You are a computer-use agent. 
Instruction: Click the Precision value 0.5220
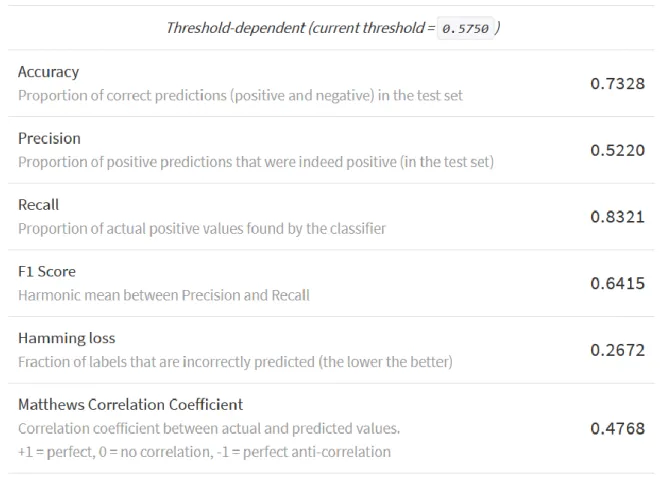coord(617,150)
